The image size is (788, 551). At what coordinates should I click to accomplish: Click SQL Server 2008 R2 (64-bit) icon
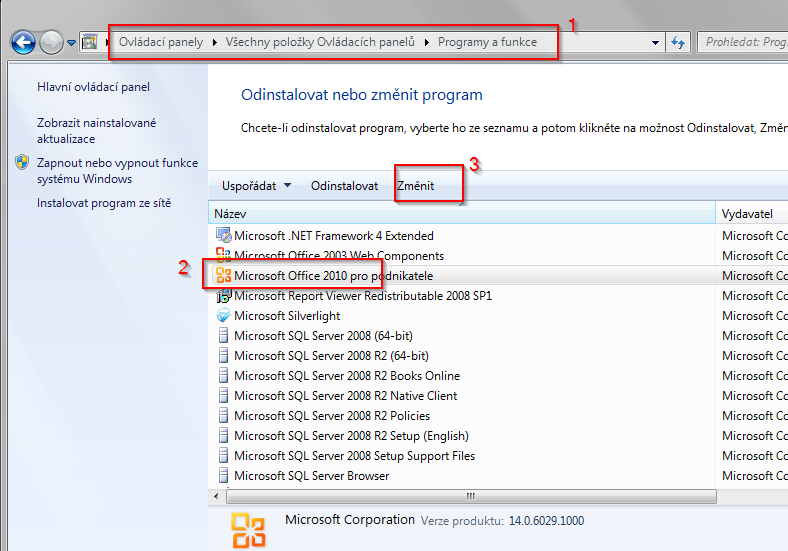tap(224, 355)
